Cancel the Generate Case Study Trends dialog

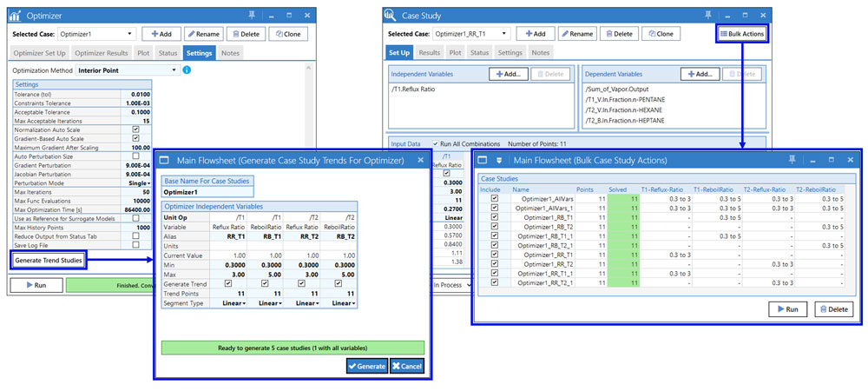tap(407, 366)
